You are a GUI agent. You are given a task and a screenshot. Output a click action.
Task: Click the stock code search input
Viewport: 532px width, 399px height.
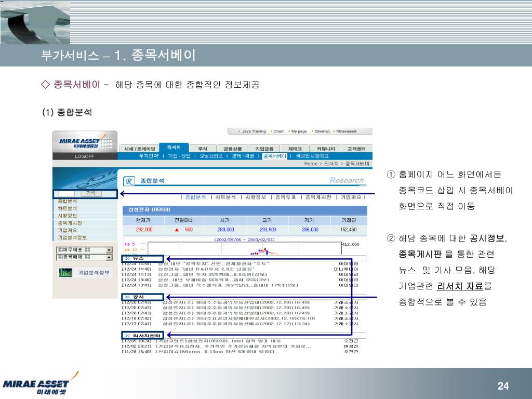pyautogui.click(x=67, y=194)
